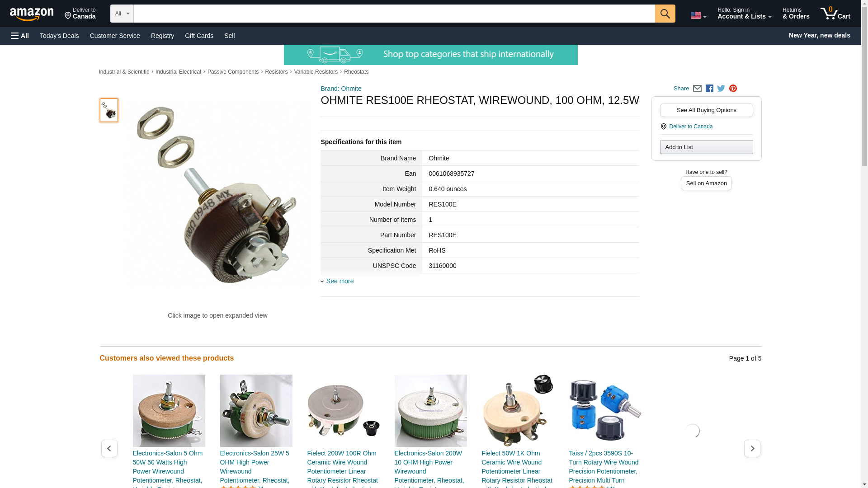
Task: Expand the country flag language selector
Action: pyautogui.click(x=698, y=16)
